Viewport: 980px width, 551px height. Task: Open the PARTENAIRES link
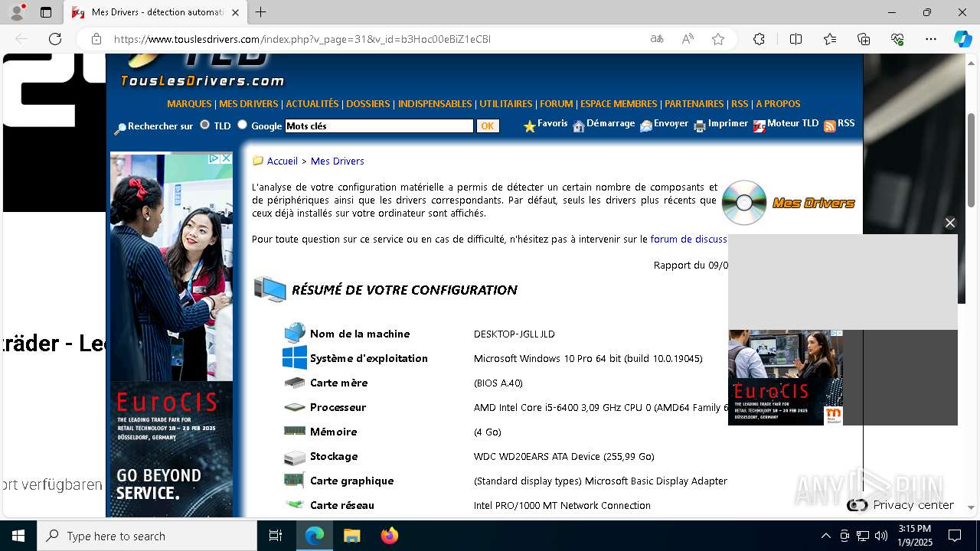point(694,104)
